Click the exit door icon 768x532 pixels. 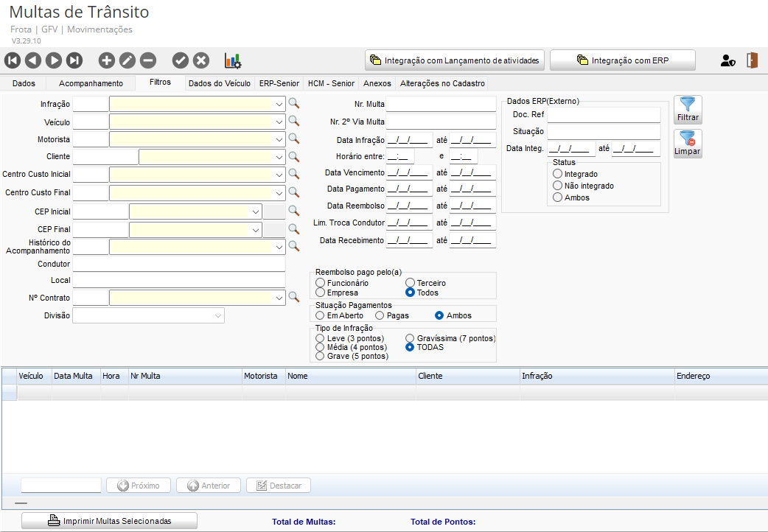point(752,60)
